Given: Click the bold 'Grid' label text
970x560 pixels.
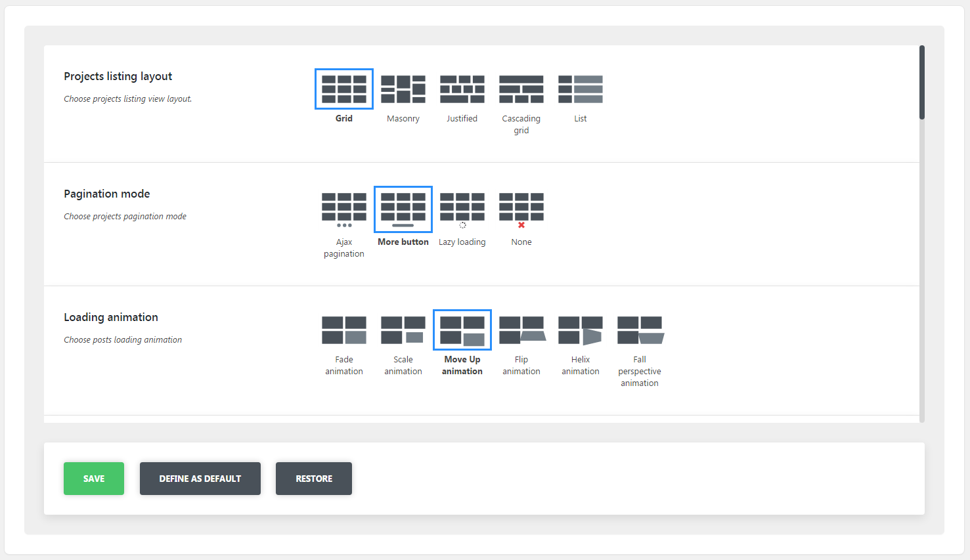Looking at the screenshot, I should click(344, 119).
